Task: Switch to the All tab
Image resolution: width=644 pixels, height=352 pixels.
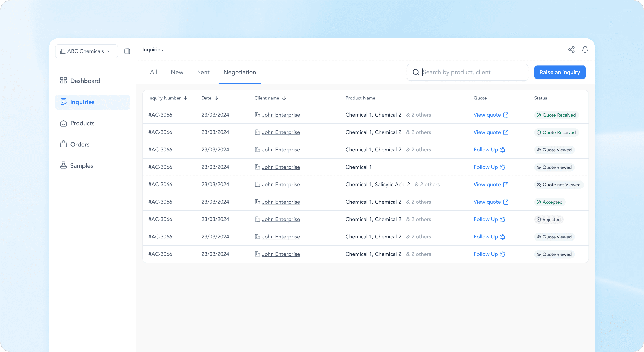Action: tap(153, 72)
